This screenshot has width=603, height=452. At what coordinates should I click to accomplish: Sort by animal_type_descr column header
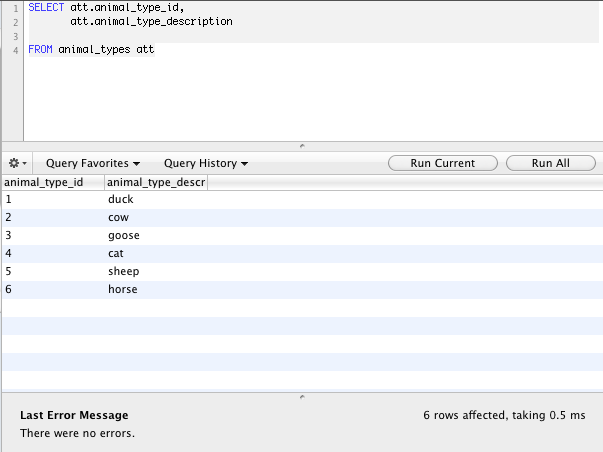point(156,182)
